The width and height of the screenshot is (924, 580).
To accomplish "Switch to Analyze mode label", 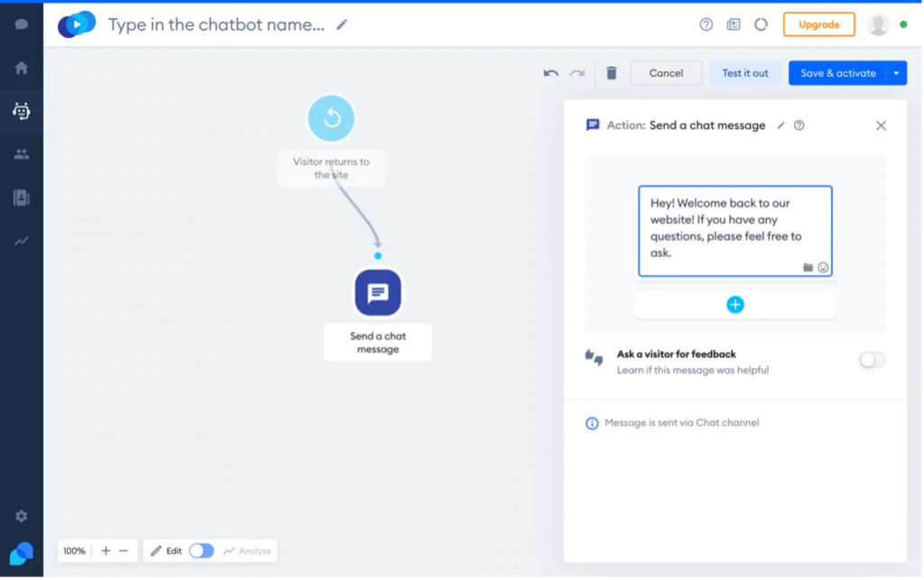I will (247, 550).
